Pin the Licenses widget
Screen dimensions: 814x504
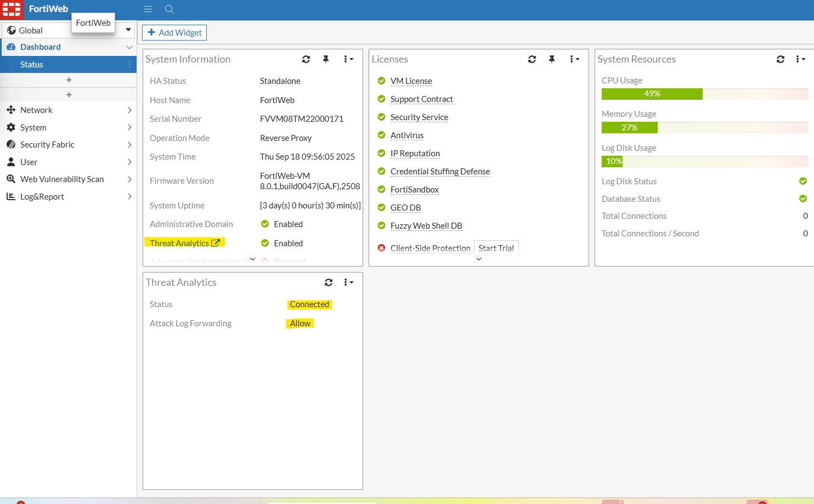(x=552, y=59)
